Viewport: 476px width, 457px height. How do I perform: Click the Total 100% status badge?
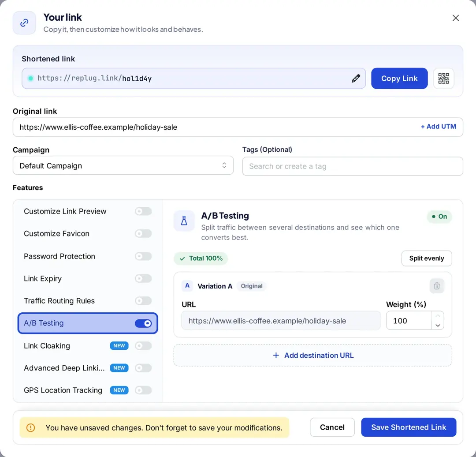click(x=201, y=258)
